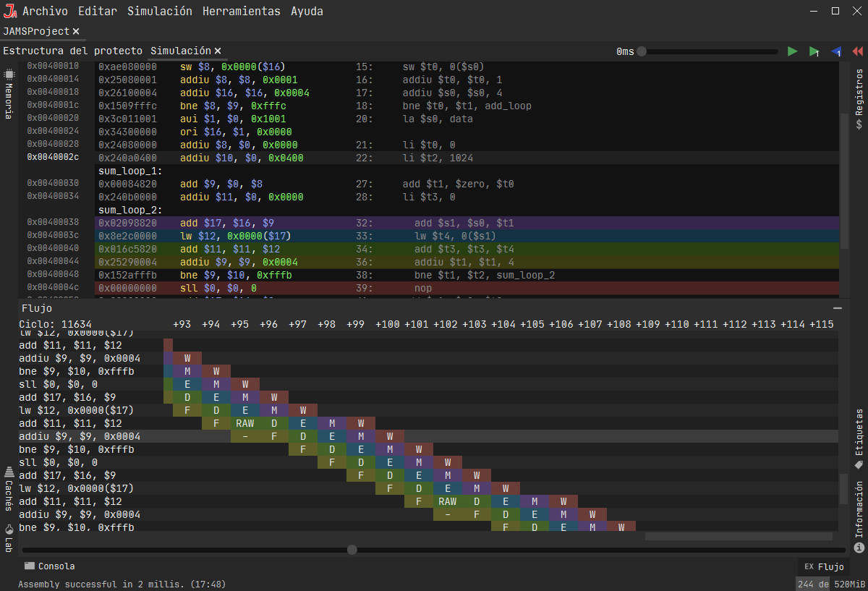
Task: Step forward one instruction with the green step icon
Action: (x=815, y=51)
